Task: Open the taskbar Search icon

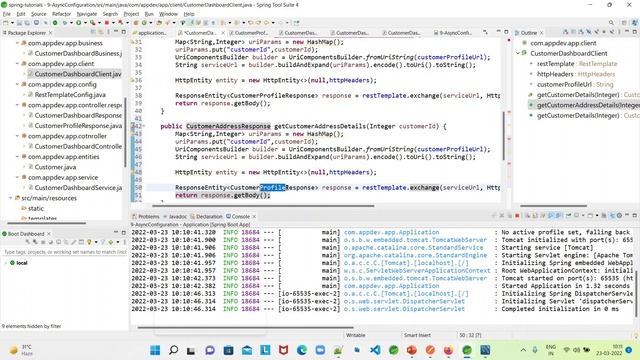Action: coord(173,350)
